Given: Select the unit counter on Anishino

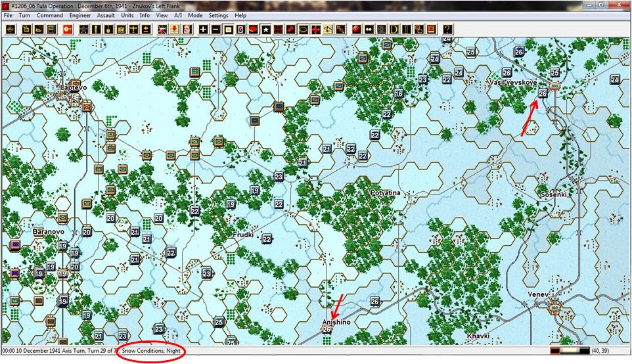Looking at the screenshot, I should coord(327,329).
